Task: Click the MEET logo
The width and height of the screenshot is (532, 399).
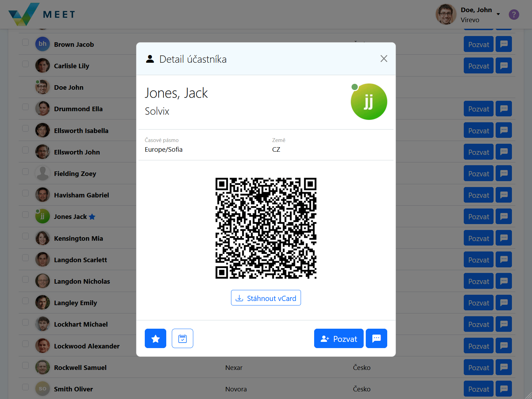Action: 42,14
